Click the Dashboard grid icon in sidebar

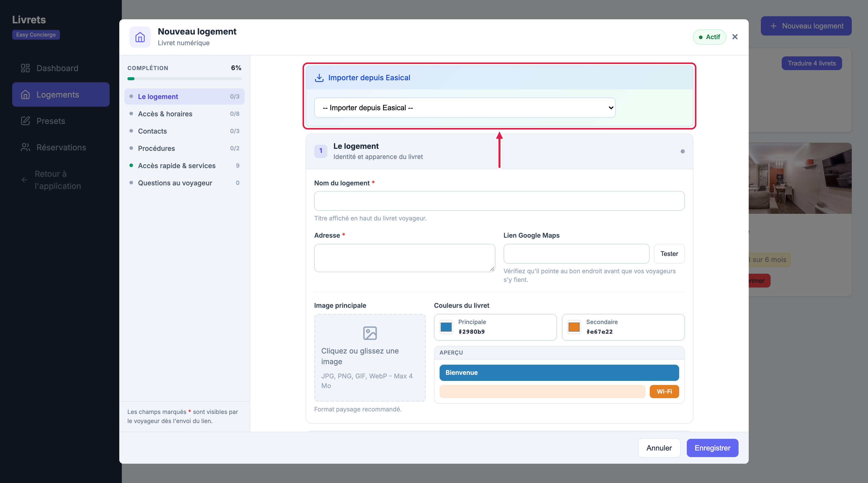click(25, 68)
